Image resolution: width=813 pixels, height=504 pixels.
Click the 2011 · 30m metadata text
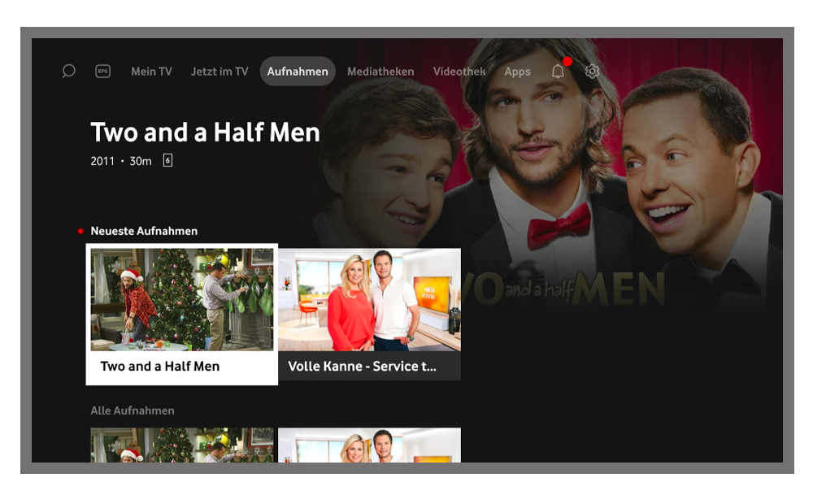coord(121,161)
